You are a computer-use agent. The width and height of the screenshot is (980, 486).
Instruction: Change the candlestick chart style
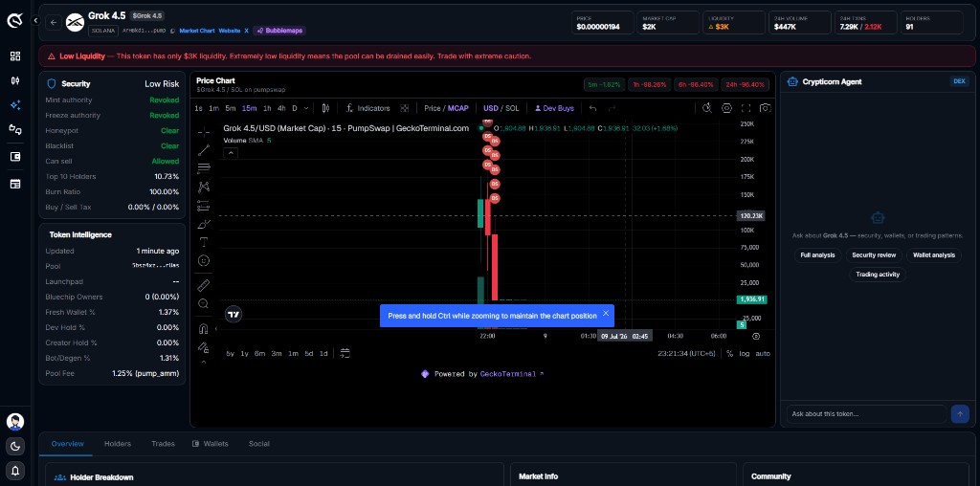(x=325, y=108)
